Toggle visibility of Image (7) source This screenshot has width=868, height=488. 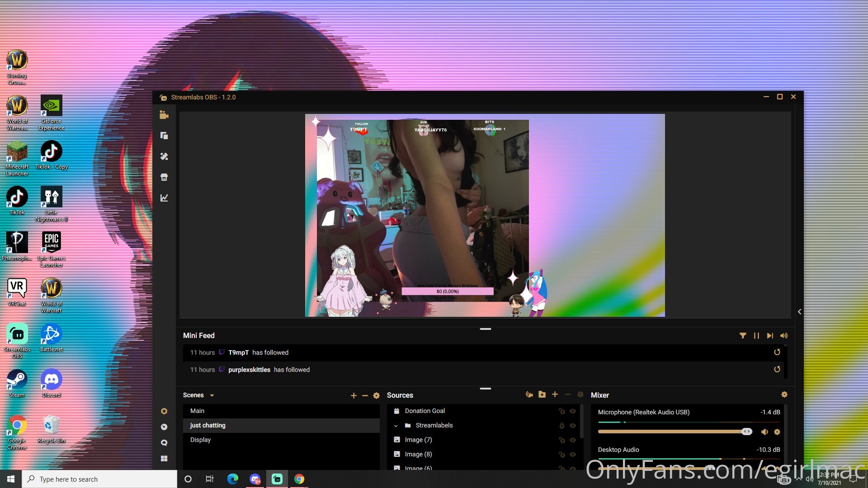coord(573,440)
